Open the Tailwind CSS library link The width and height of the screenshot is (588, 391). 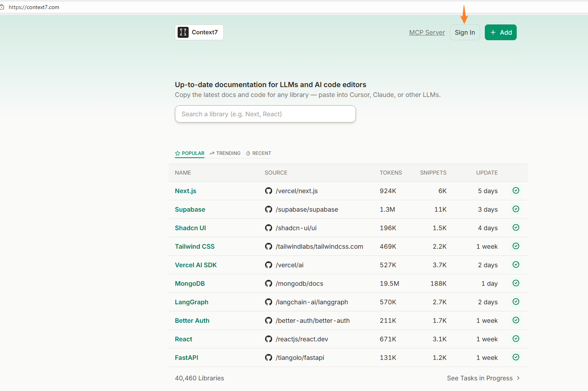tap(195, 246)
